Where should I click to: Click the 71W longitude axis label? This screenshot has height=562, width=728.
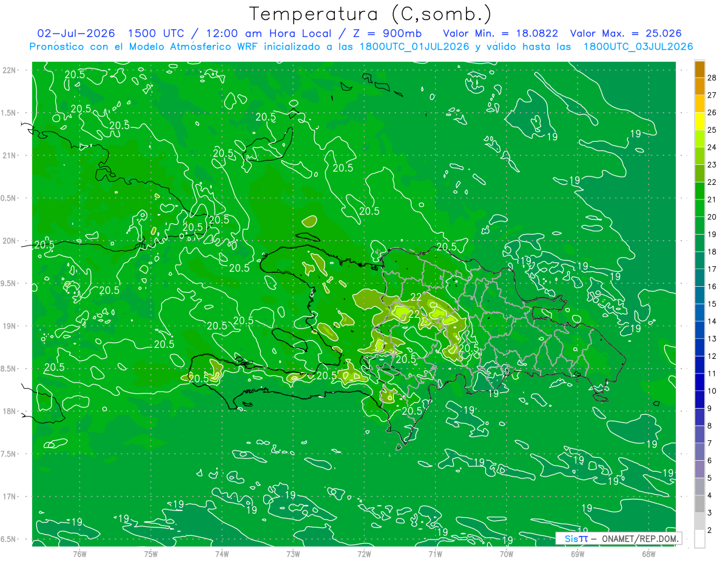pyautogui.click(x=435, y=554)
